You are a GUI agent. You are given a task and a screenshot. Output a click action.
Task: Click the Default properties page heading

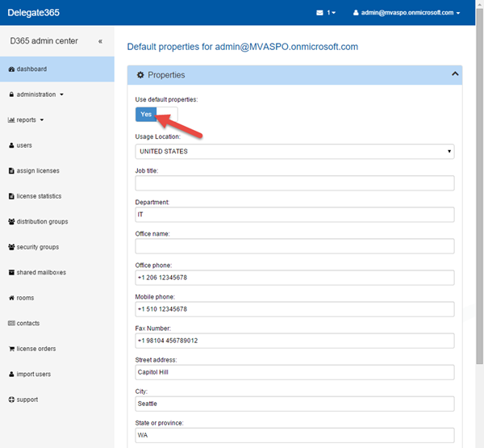243,47
